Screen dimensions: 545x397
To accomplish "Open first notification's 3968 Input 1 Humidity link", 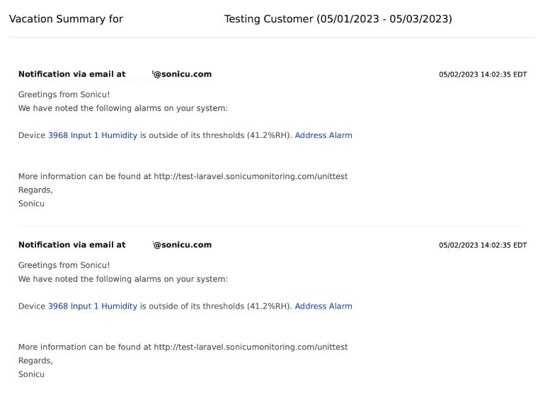I will 92,135.
